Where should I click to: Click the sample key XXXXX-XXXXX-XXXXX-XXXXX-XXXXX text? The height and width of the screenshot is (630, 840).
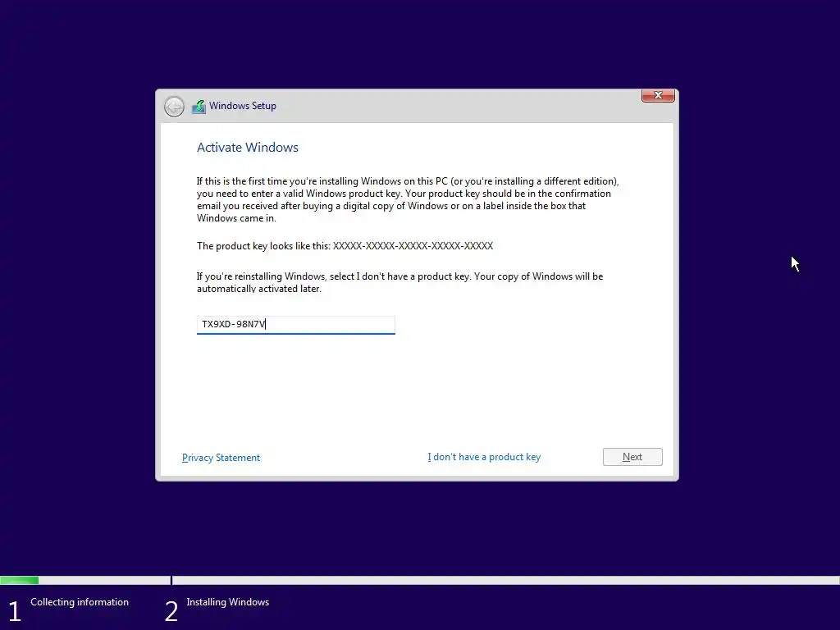pyautogui.click(x=413, y=246)
